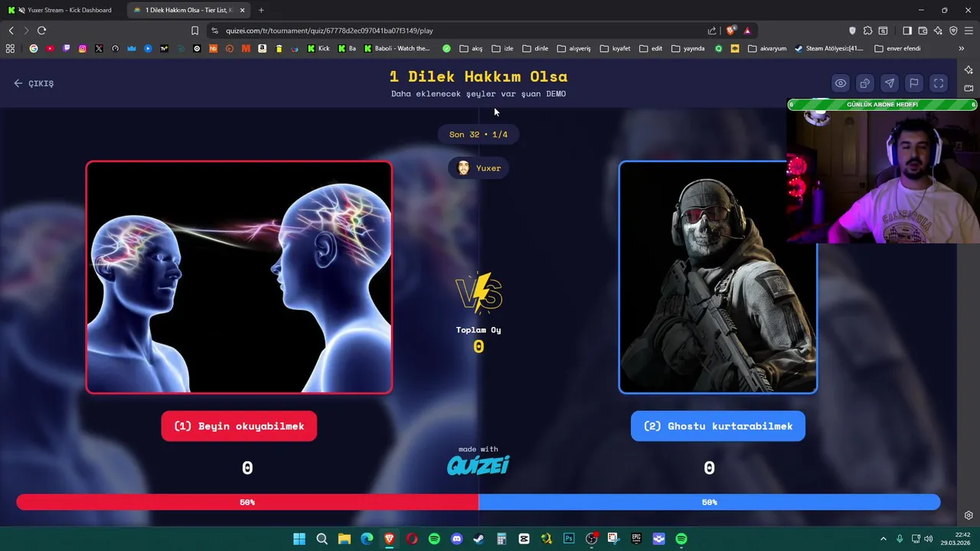Open File Explorer from taskbar
The width and height of the screenshot is (980, 551).
click(345, 539)
